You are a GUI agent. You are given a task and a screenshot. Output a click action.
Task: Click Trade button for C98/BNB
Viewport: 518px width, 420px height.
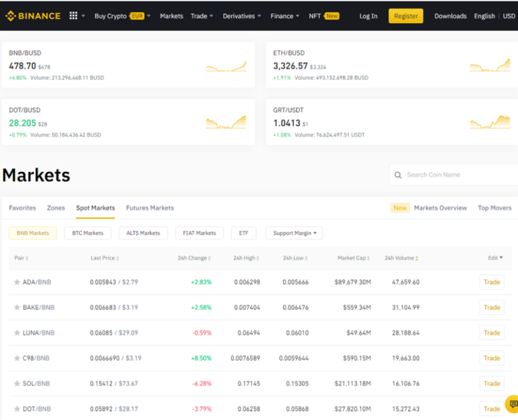click(x=492, y=358)
